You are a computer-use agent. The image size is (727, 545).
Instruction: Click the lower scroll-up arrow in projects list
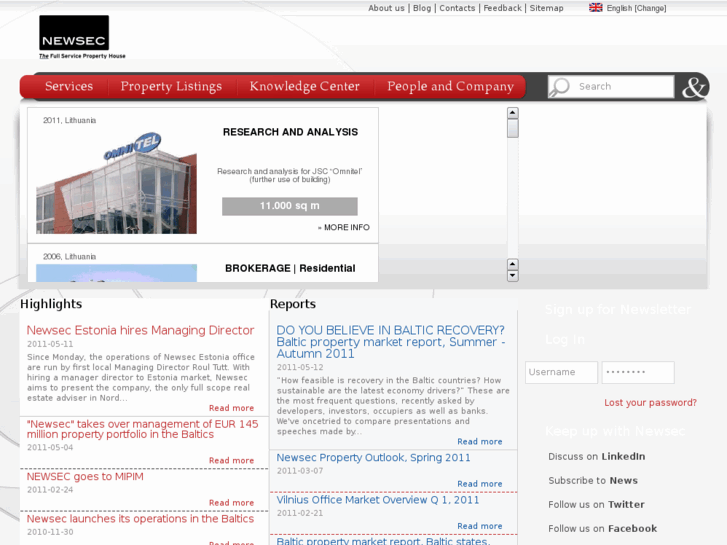point(512,264)
